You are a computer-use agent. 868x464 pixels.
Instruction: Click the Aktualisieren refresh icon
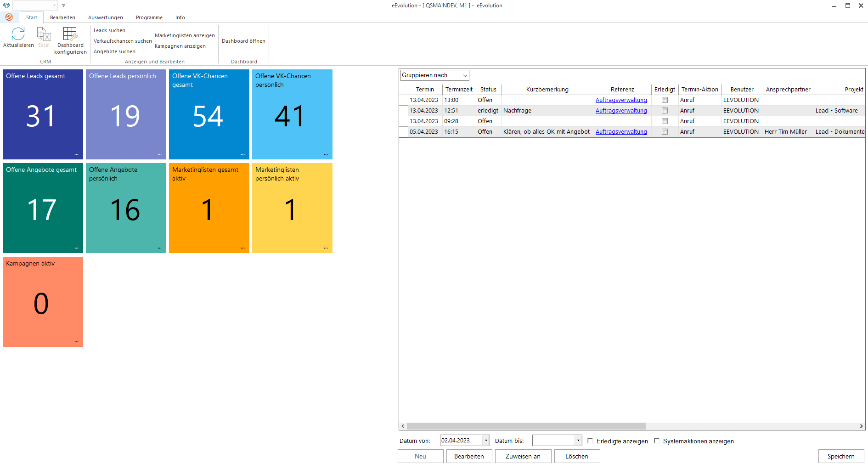(x=18, y=34)
